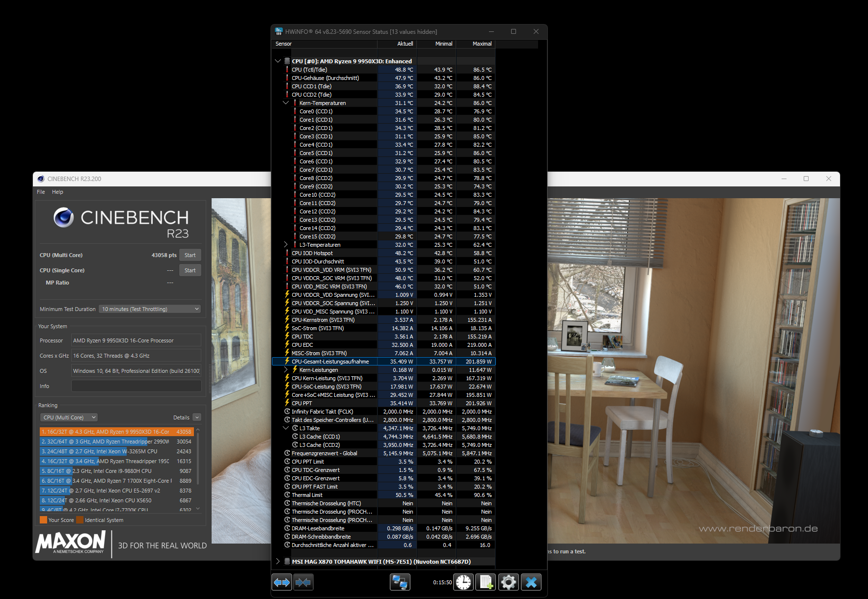Click CPU EDC lightning icon

pos(287,345)
